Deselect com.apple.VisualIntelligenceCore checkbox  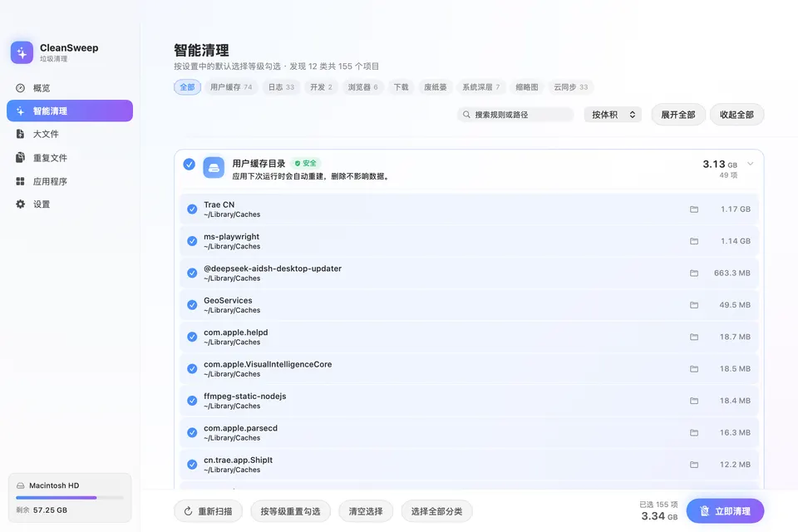[x=192, y=369]
